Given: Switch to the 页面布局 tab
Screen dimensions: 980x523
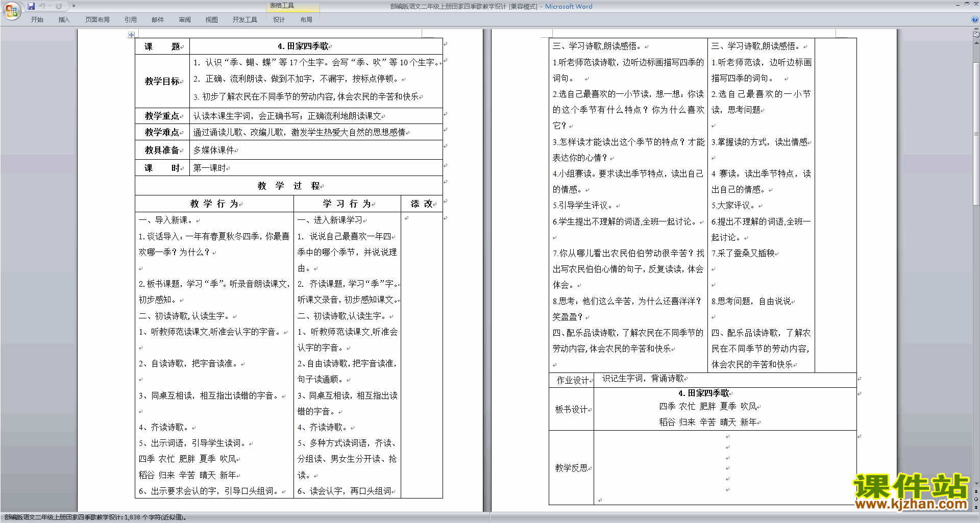Looking at the screenshot, I should tap(97, 19).
